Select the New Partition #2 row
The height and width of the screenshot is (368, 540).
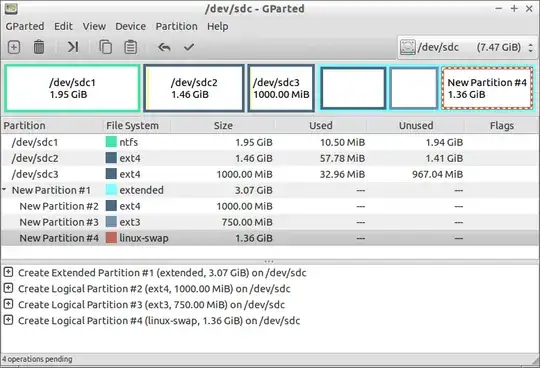click(270, 206)
